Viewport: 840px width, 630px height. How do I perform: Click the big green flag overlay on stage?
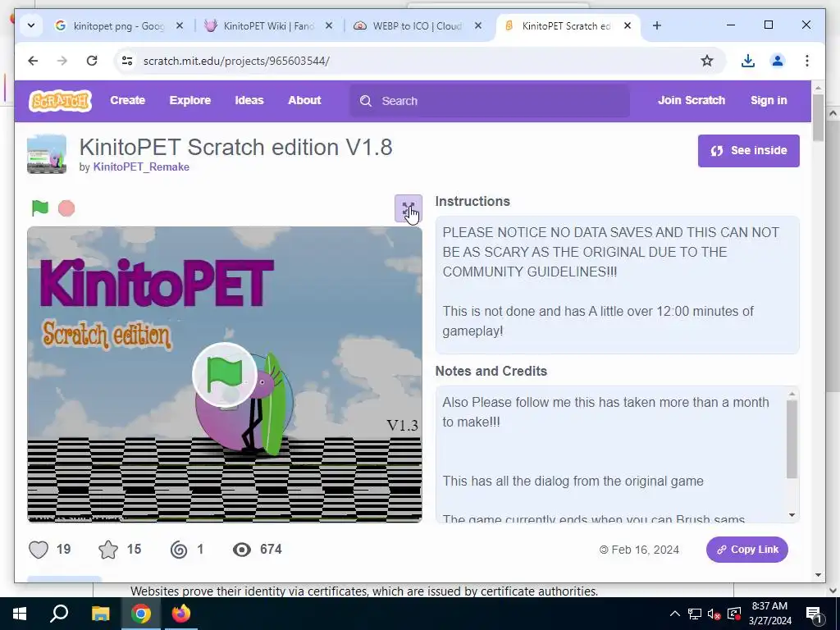point(225,374)
